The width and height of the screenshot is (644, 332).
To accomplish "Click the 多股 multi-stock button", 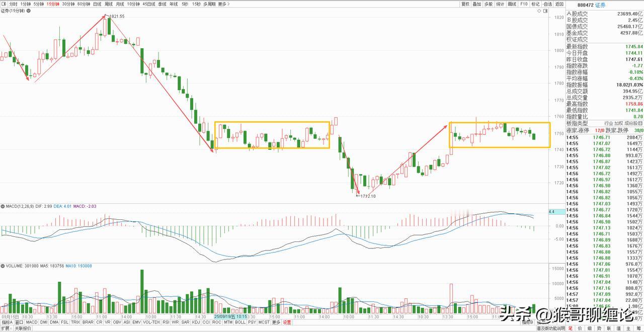I will (489, 4).
